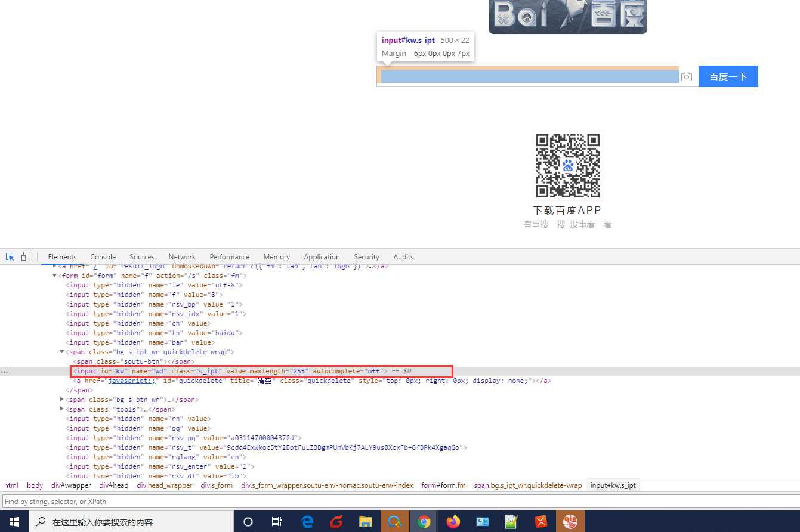Click the javascript:; href link
800x532 pixels.
coord(131,381)
